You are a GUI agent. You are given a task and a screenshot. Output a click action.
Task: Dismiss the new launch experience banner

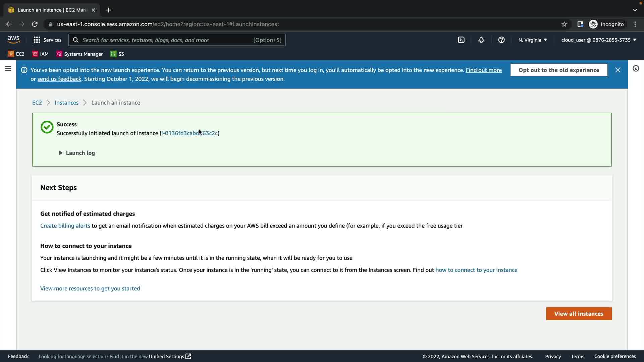click(x=618, y=70)
